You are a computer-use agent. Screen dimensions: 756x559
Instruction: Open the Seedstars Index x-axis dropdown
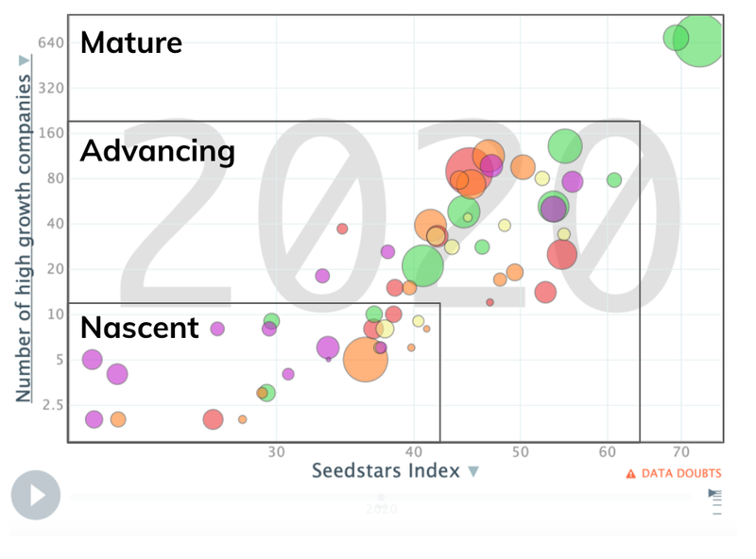(x=473, y=471)
